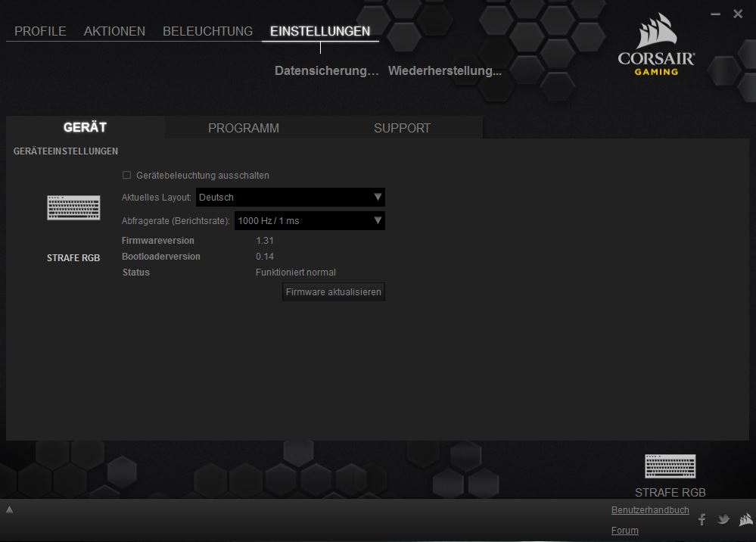Open the Forum link
Image resolution: width=756 pixels, height=542 pixels.
tap(625, 531)
